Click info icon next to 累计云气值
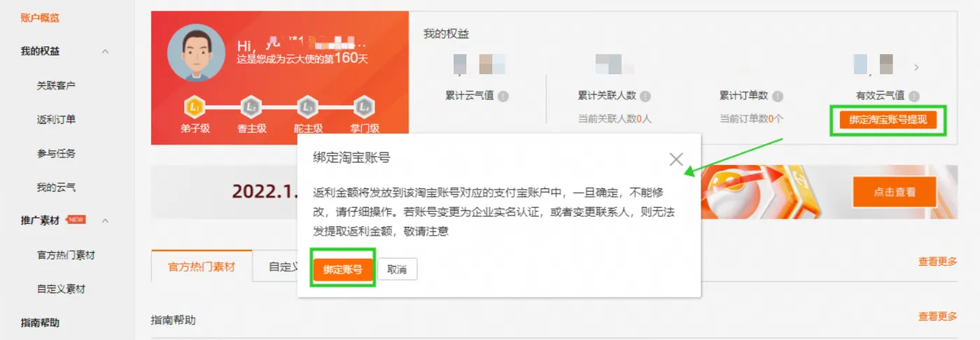980x340 pixels. pos(503,96)
